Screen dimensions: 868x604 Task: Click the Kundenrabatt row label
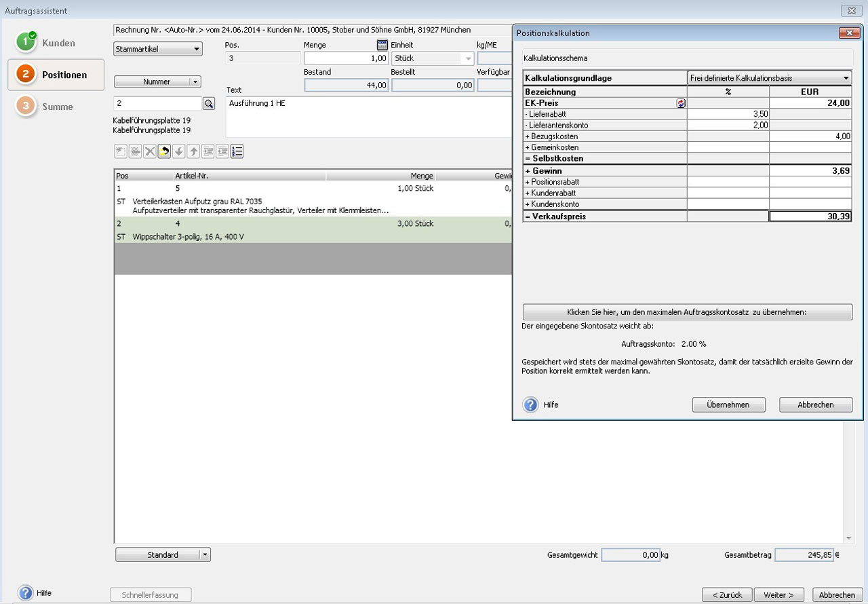(x=550, y=193)
